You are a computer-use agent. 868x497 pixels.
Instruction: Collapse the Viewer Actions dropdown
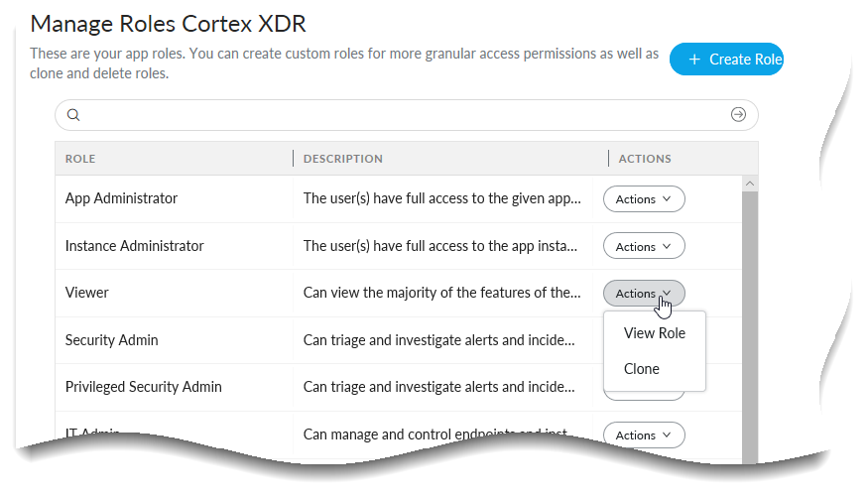tap(644, 294)
